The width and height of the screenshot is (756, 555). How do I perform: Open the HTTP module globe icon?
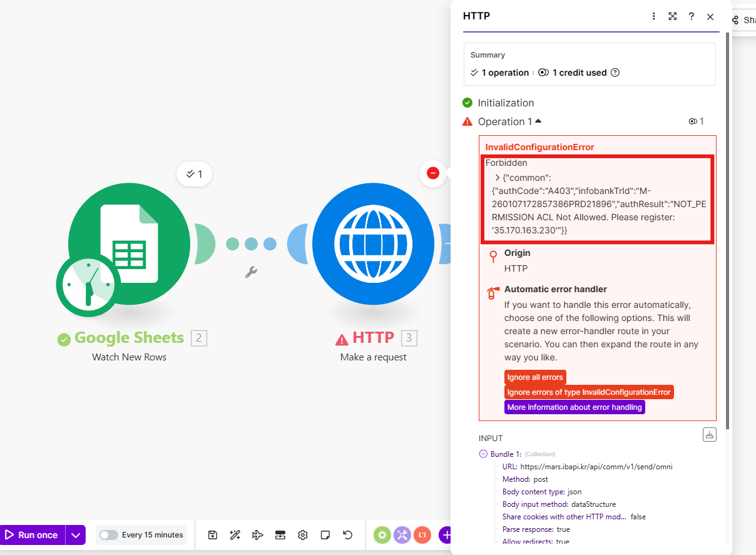(373, 243)
